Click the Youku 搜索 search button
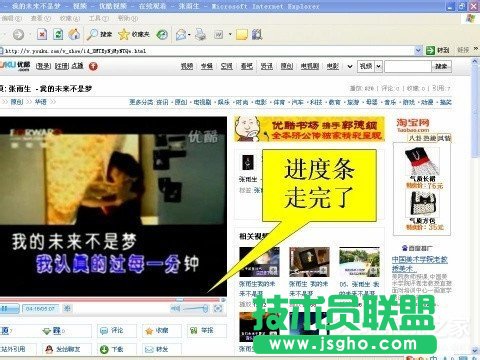Screen dimensions: 480x360 click(x=441, y=66)
